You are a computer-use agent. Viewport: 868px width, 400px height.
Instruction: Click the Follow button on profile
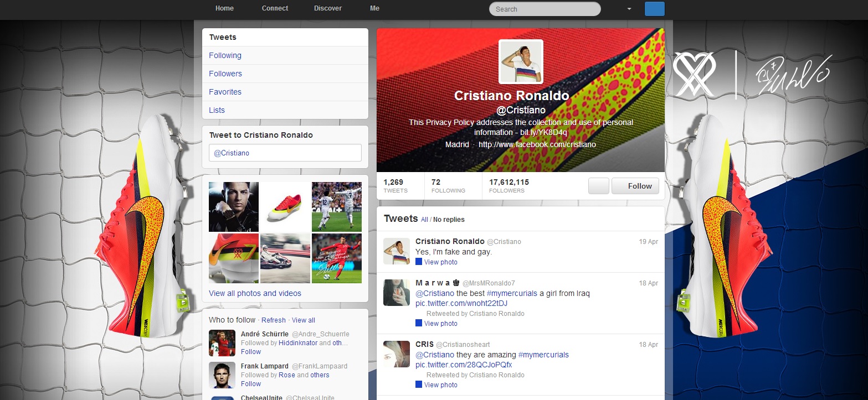point(635,186)
